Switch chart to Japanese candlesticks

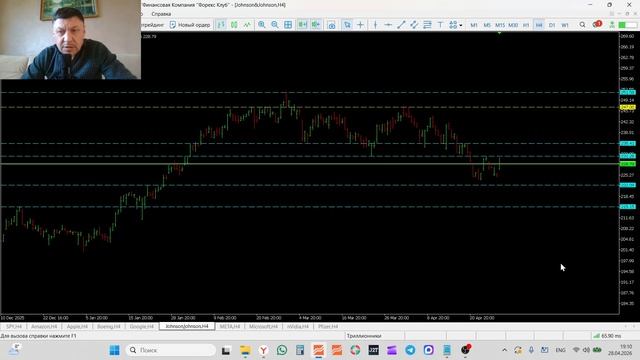click(234, 25)
